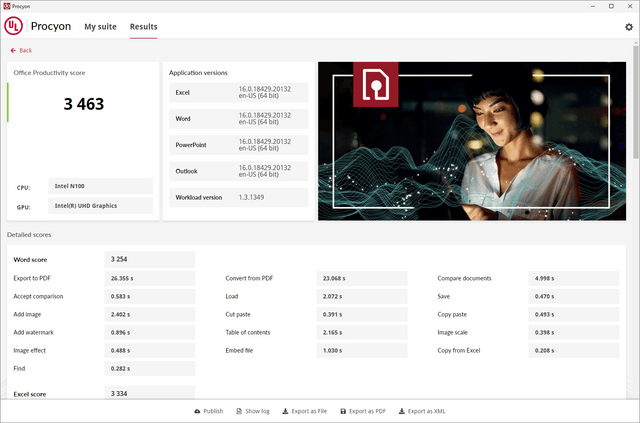Click the Intel(R) UHD Graphics GPU value

(x=100, y=206)
